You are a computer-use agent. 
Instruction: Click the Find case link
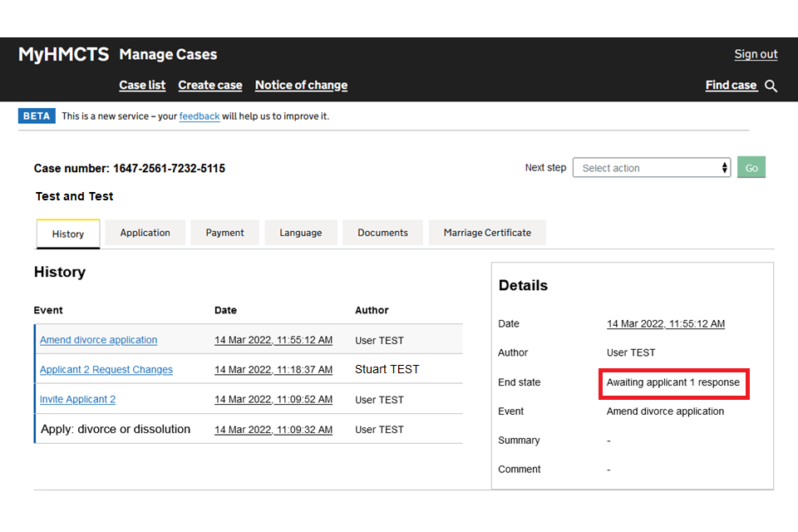coord(731,85)
